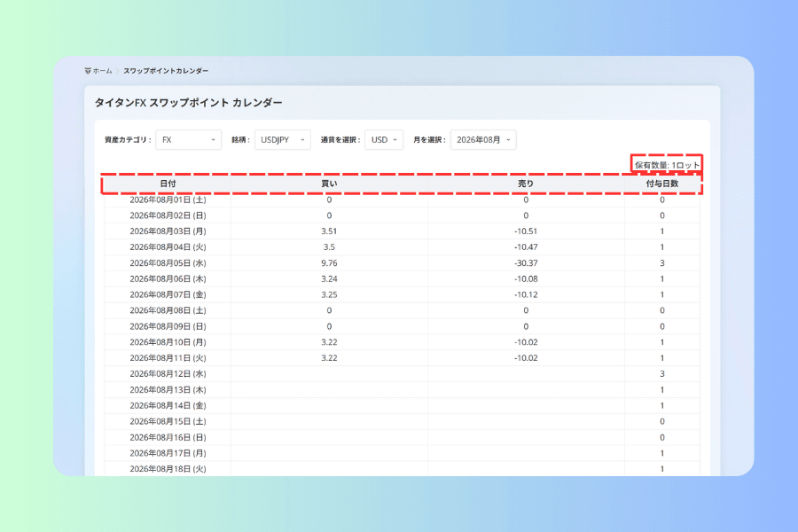798x532 pixels.
Task: Select the date cell 2026年08月03日 (月)
Action: [x=168, y=231]
